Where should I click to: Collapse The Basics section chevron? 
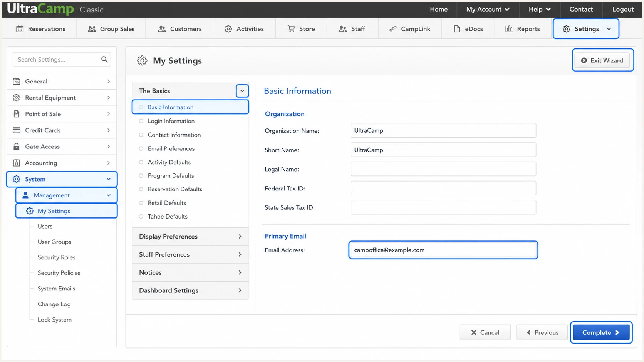pyautogui.click(x=242, y=91)
